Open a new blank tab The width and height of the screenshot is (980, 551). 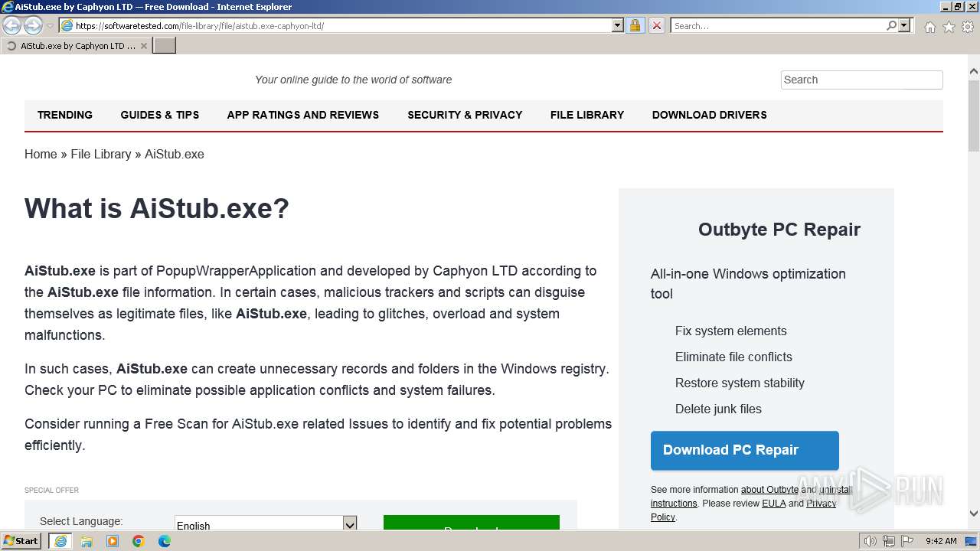[x=165, y=46]
